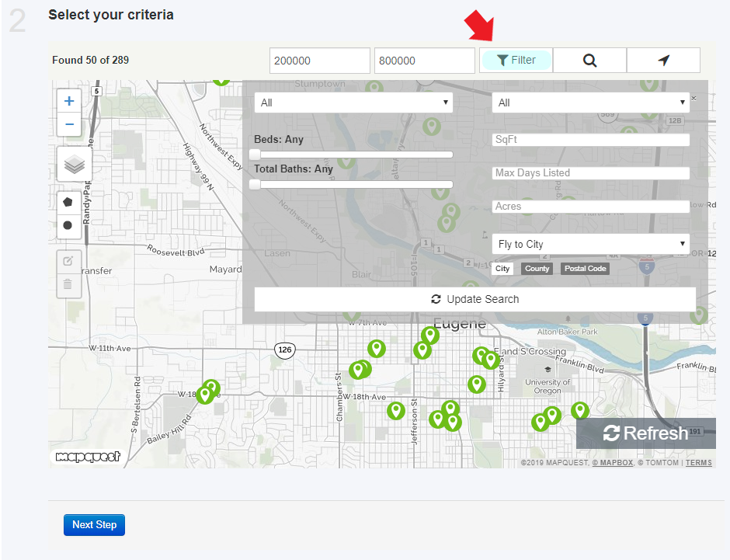Select the polygon draw tool
730x560 pixels.
68,202
